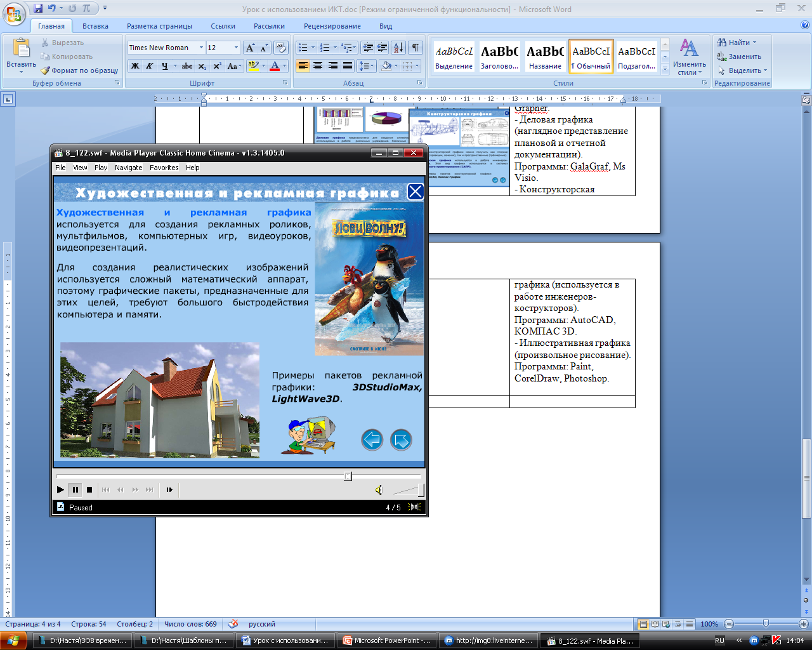Center-align the paragraph
This screenshot has width=812, height=650.
[x=318, y=66]
